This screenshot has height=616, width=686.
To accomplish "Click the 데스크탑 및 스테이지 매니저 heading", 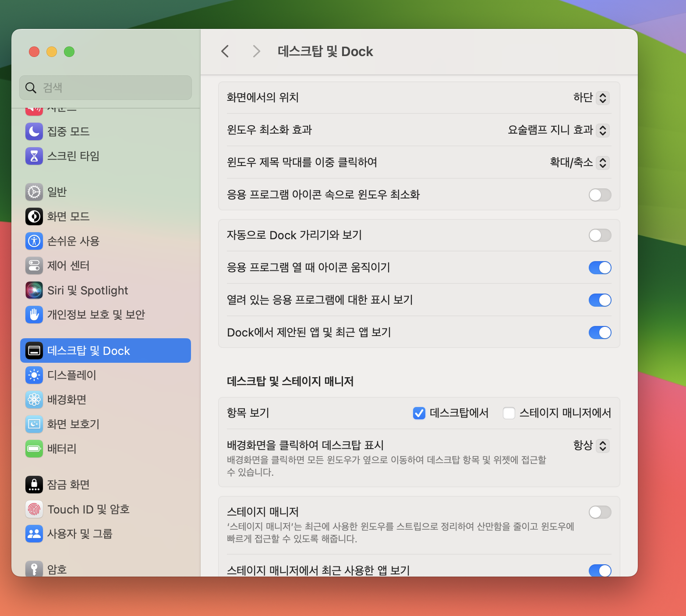I will (290, 381).
